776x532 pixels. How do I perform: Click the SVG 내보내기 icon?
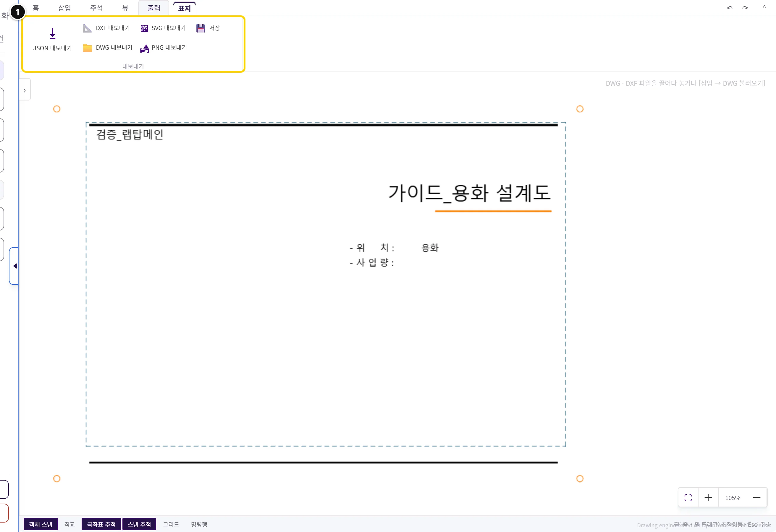click(145, 28)
